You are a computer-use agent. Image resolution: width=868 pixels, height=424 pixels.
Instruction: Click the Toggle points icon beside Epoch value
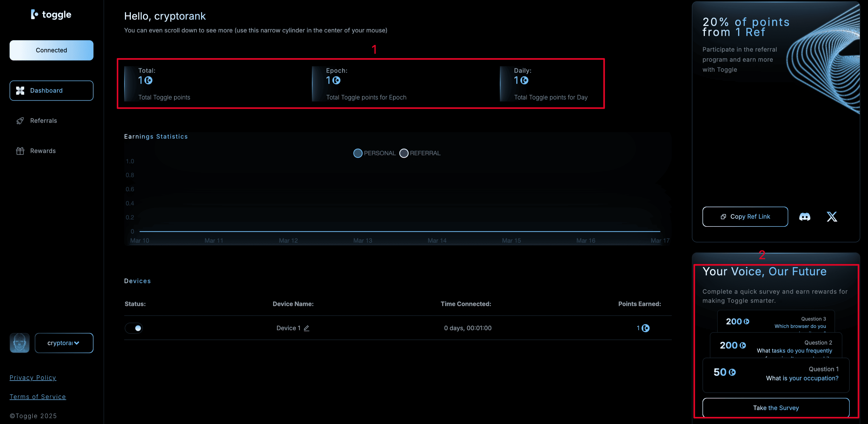[x=336, y=80]
